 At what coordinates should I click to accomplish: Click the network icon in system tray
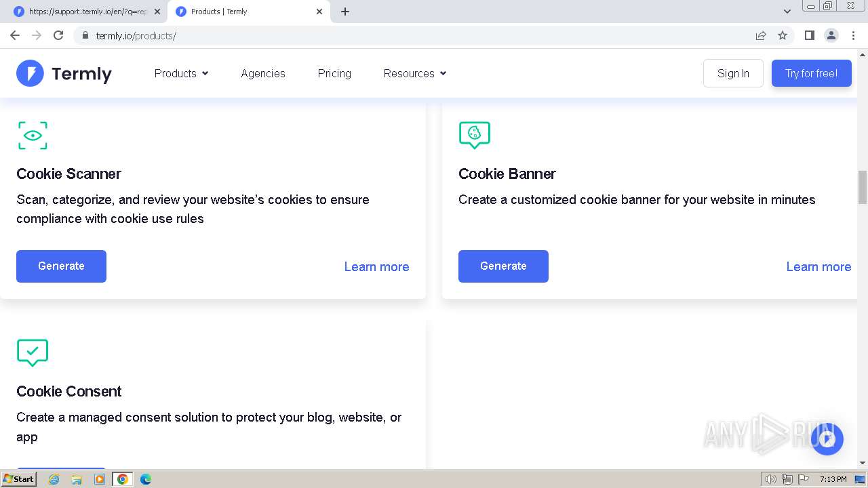[x=787, y=479]
